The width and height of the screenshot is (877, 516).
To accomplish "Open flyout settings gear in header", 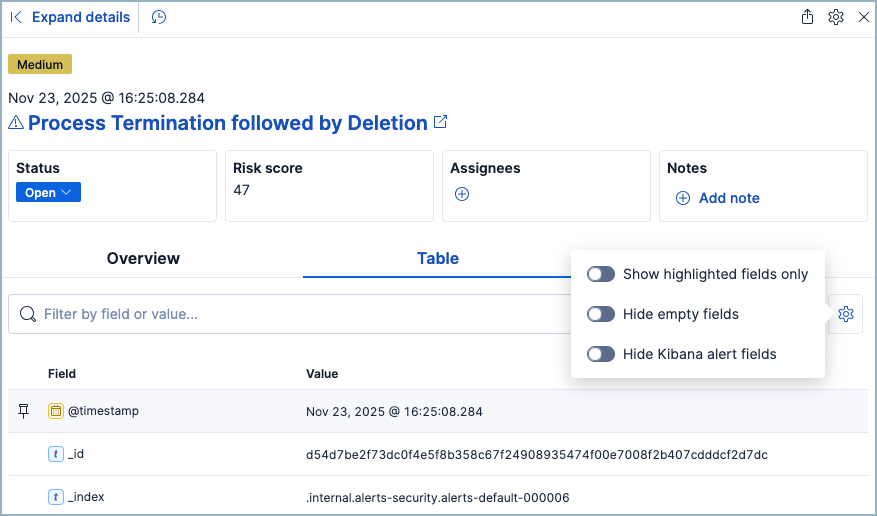I will click(836, 17).
